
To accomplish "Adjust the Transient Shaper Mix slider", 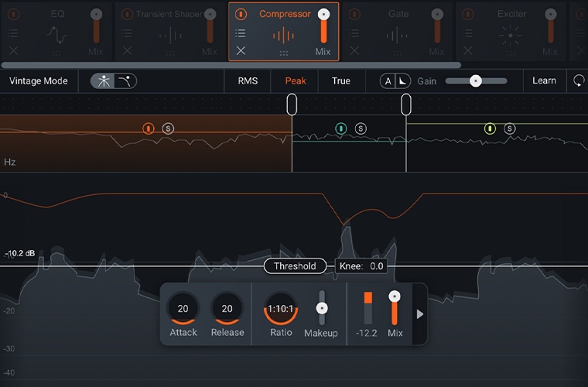I will tap(210, 26).
